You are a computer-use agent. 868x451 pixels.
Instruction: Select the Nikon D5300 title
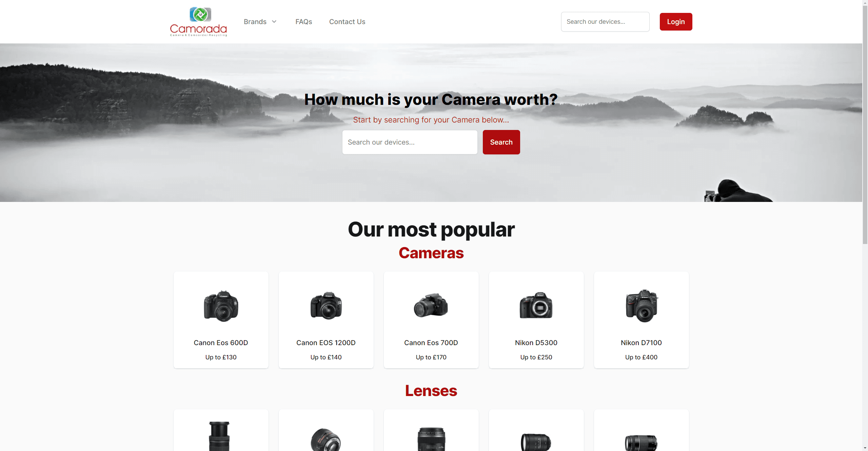tap(536, 343)
